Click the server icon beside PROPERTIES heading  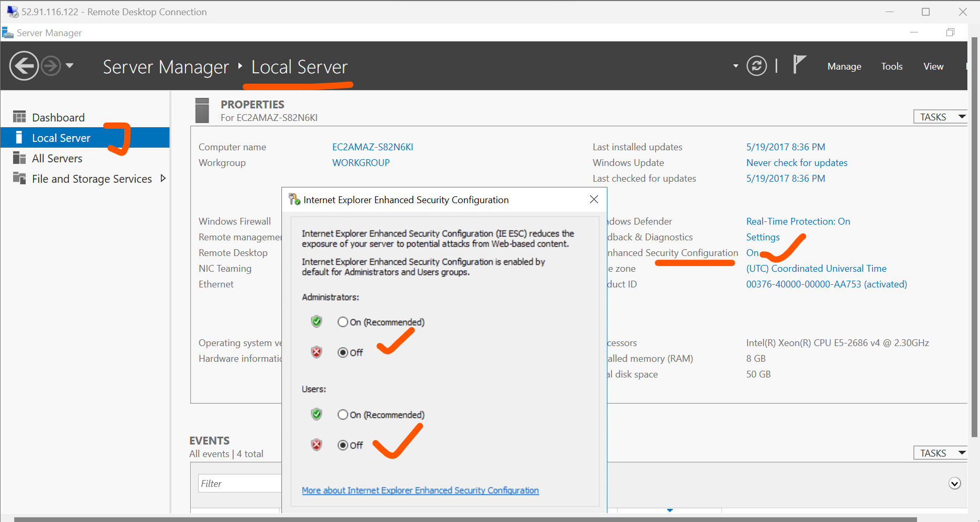point(202,110)
